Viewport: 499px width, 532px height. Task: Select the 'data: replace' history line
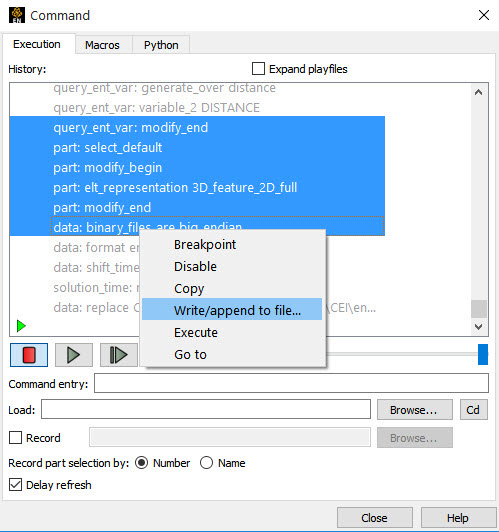click(96, 308)
